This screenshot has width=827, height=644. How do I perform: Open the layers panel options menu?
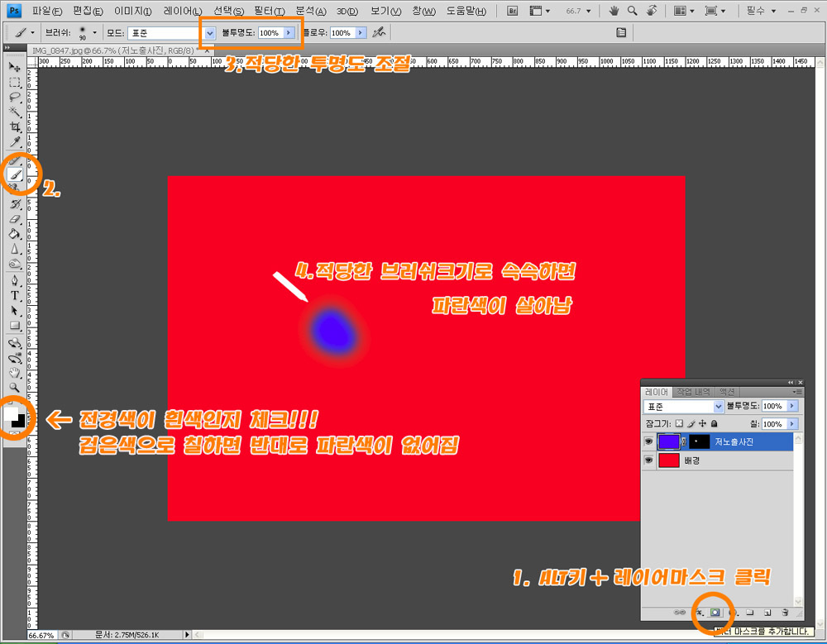[797, 392]
